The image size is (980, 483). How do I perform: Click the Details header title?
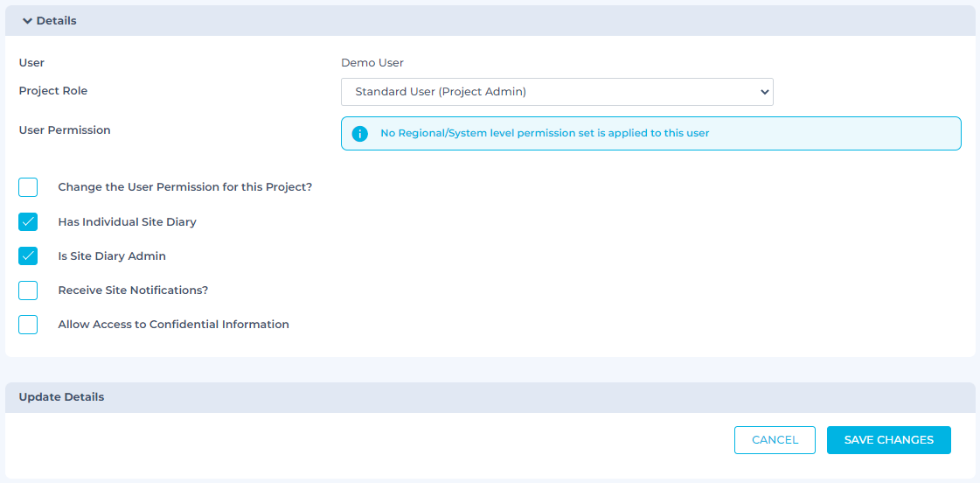56,21
